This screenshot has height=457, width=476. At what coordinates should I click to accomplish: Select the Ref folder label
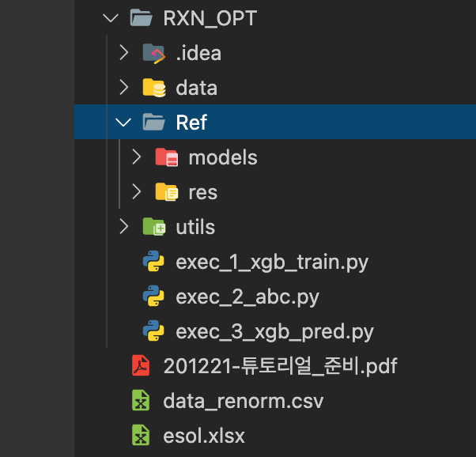point(191,123)
